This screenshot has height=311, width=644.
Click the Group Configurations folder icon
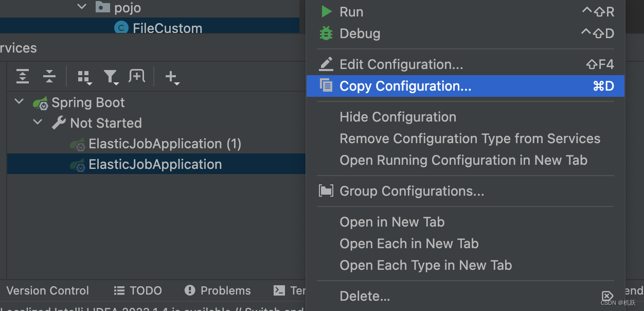326,191
